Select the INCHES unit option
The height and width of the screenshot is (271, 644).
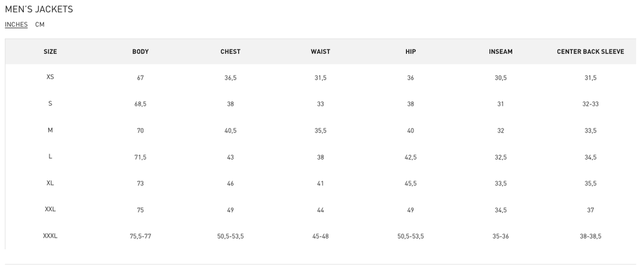pos(16,24)
